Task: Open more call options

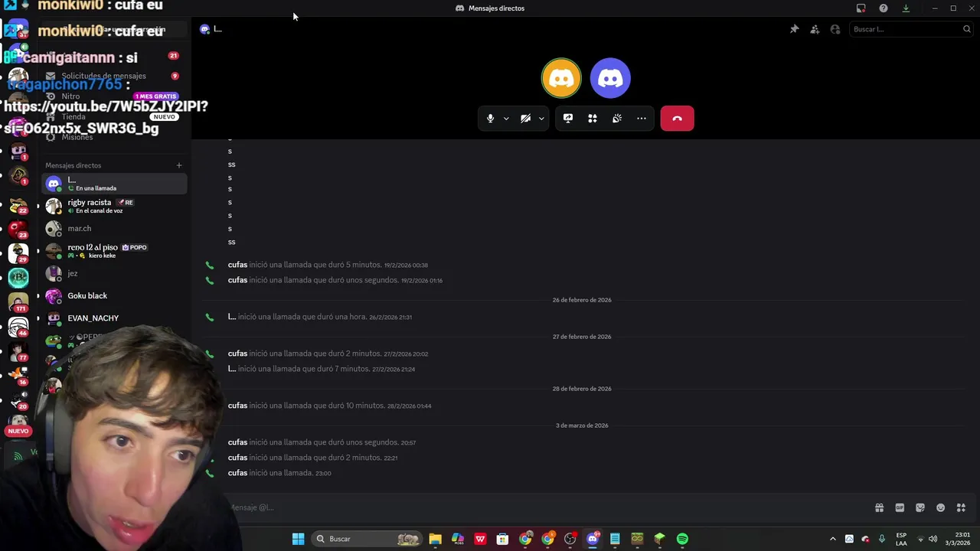Action: tap(642, 119)
